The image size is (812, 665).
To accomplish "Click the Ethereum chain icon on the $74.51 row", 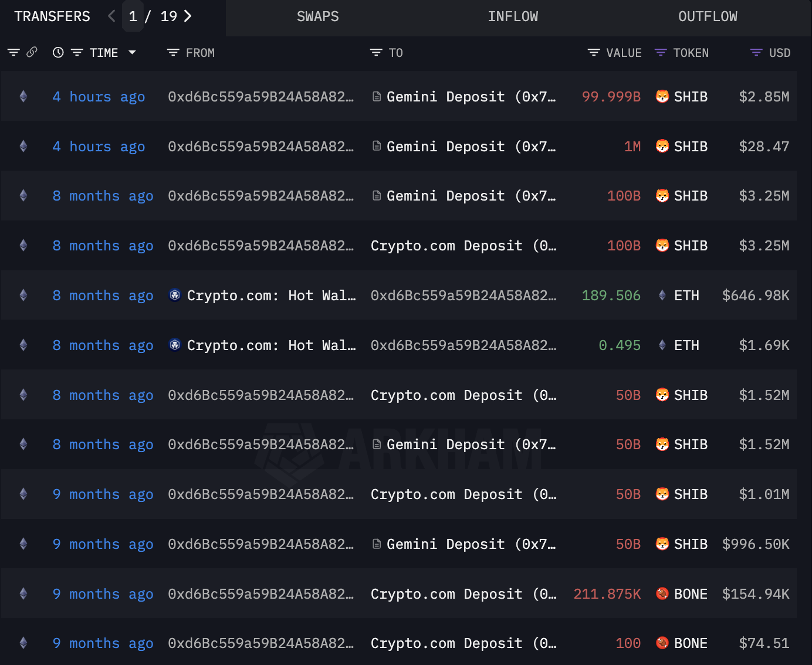I will pyautogui.click(x=23, y=643).
